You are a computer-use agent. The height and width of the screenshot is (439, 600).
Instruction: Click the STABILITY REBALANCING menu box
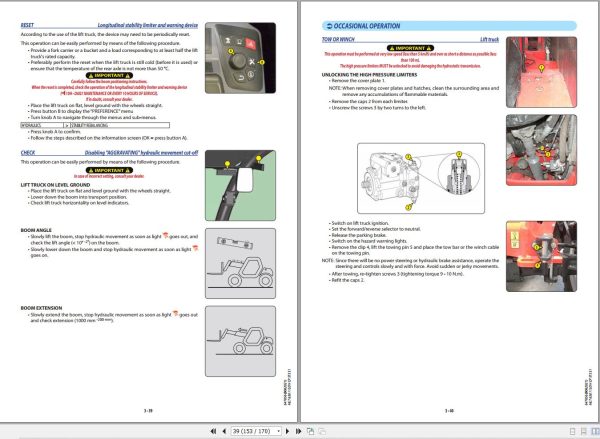(x=120, y=125)
